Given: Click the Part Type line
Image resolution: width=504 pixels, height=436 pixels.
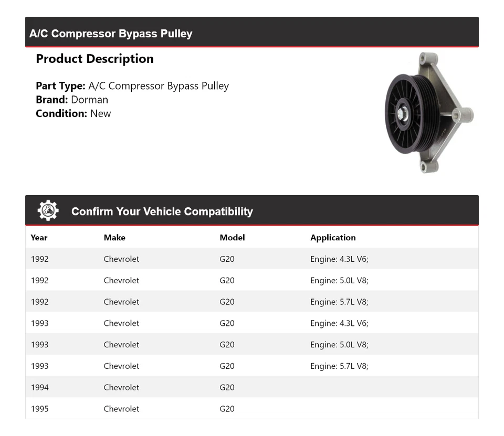Looking at the screenshot, I should 132,86.
